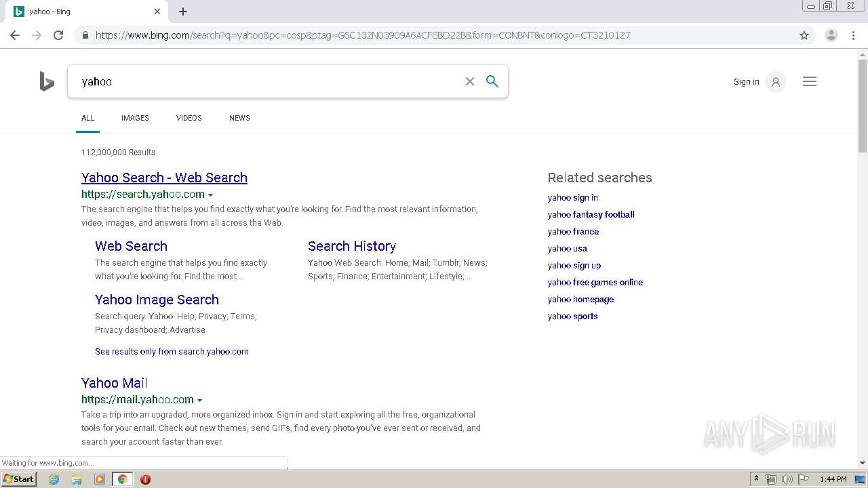This screenshot has width=868, height=488.
Task: Open Chrome three-dot menu
Action: click(853, 35)
